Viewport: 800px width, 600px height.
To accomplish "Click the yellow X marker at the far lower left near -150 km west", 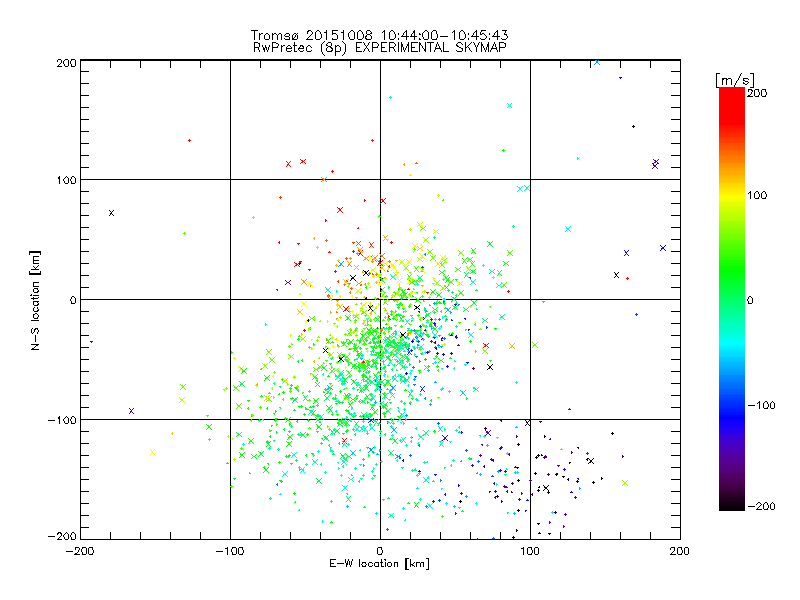I will coord(152,452).
